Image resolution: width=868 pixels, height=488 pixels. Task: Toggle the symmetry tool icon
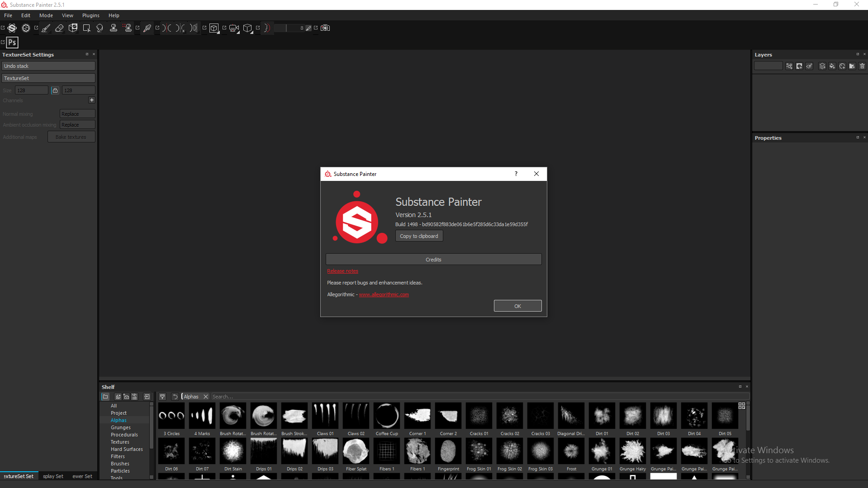[x=167, y=28]
